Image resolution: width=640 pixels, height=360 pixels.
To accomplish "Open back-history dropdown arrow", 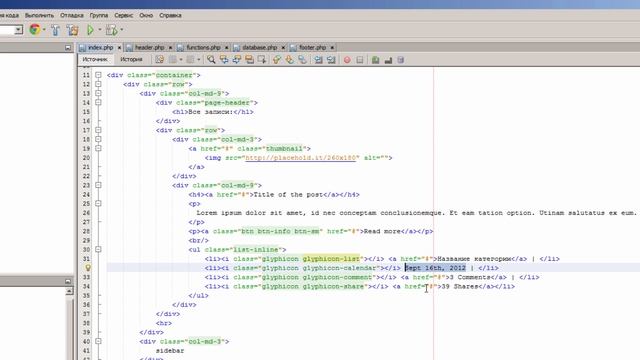I will [x=181, y=60].
